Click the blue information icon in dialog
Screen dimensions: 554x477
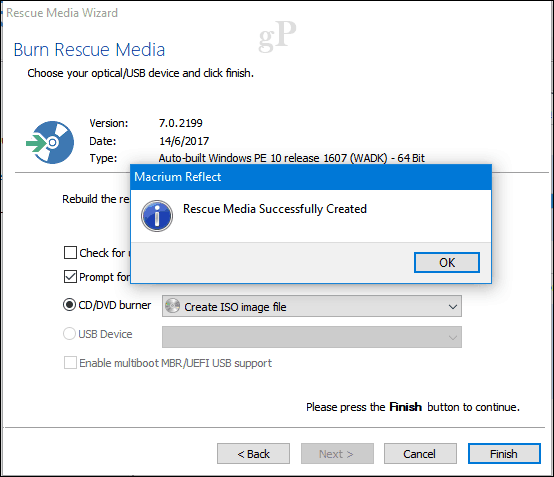click(157, 216)
